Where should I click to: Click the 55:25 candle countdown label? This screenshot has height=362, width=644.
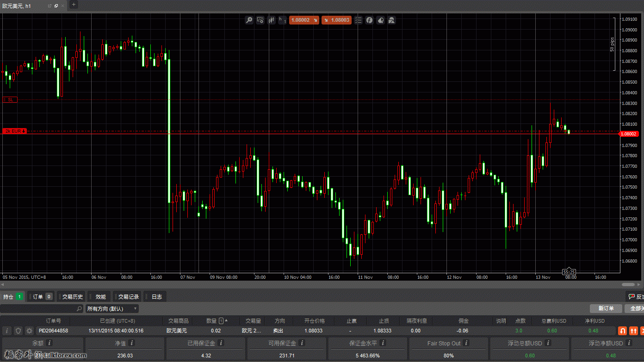click(569, 272)
